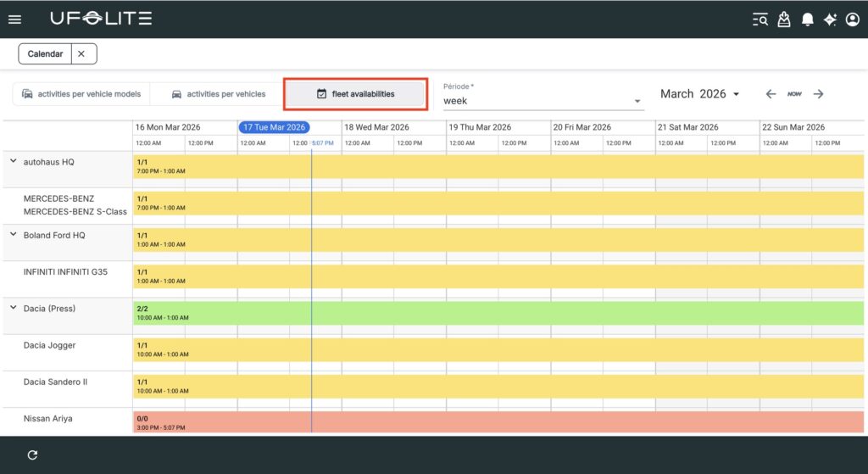Open the notifications bell

click(x=808, y=20)
